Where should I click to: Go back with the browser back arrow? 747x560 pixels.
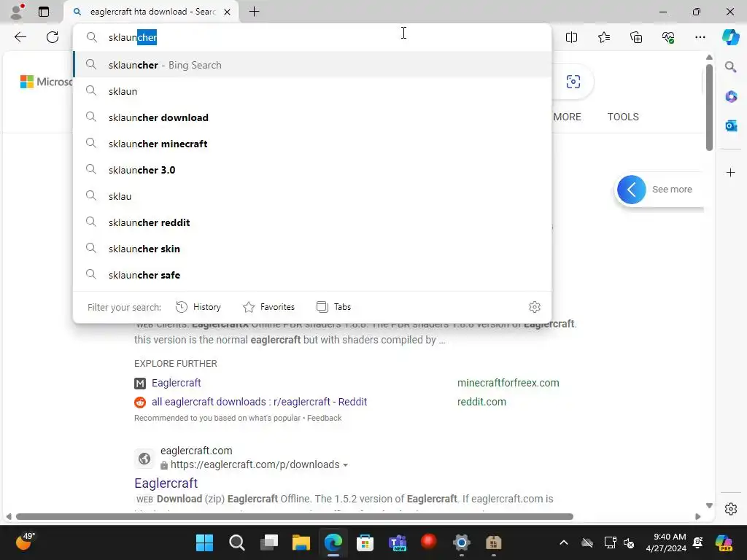(x=20, y=37)
